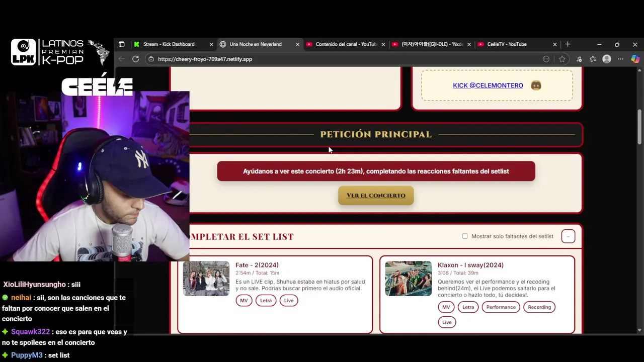Go back to previous page
The image size is (644, 362).
pyautogui.click(x=121, y=59)
